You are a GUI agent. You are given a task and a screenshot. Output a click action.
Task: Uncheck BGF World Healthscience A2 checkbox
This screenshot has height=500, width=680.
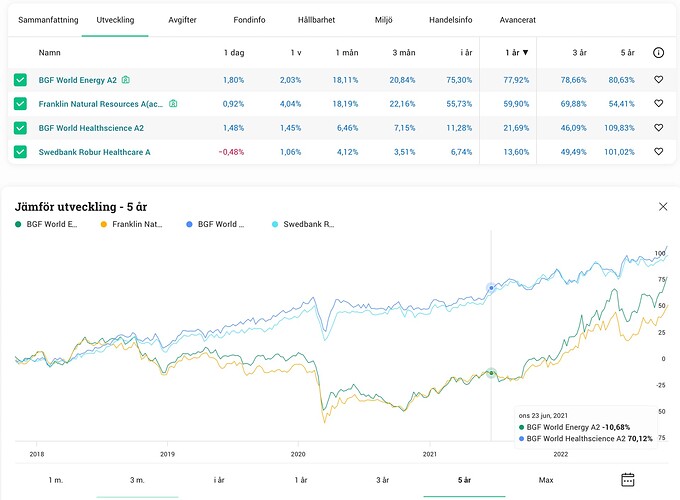click(x=20, y=128)
